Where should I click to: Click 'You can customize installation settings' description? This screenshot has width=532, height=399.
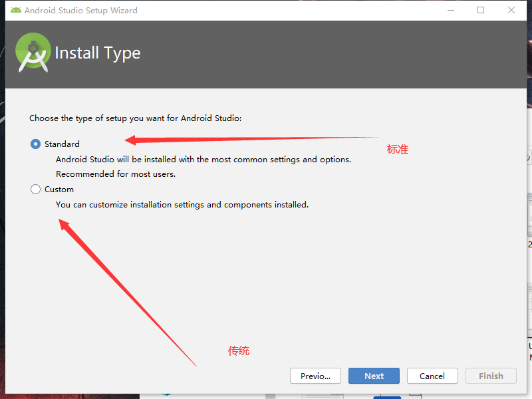click(182, 205)
